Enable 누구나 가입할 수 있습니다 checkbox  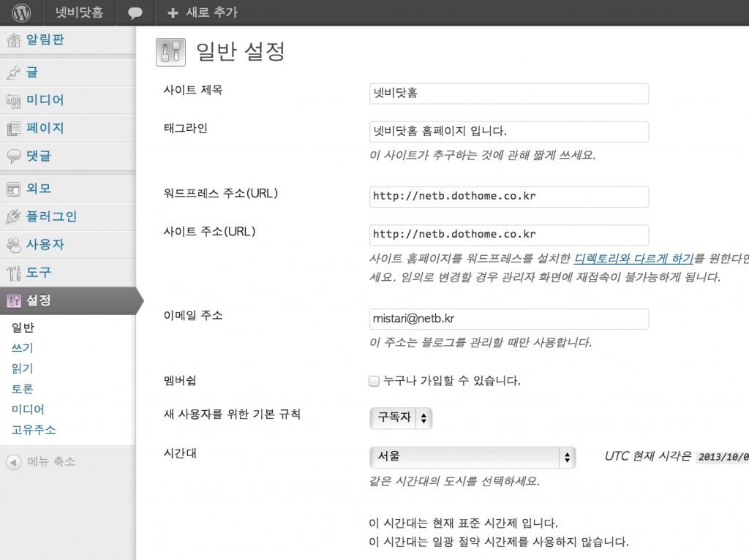point(374,381)
